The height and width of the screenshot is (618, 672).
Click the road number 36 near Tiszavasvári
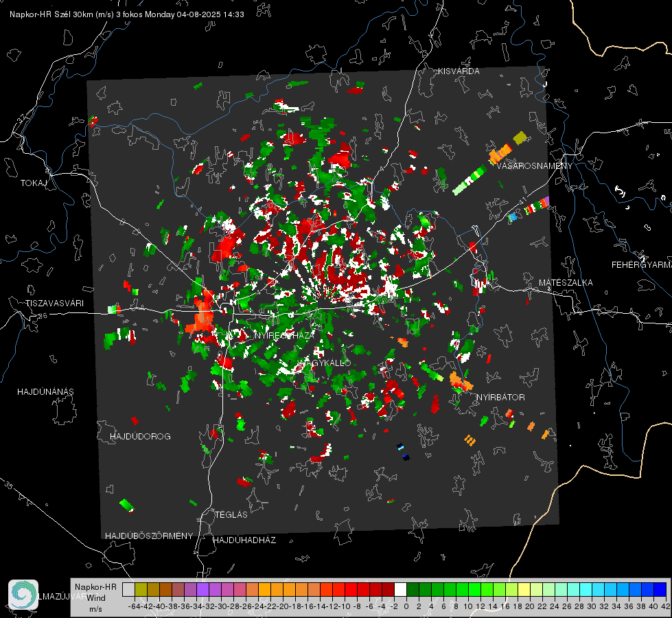point(43,316)
